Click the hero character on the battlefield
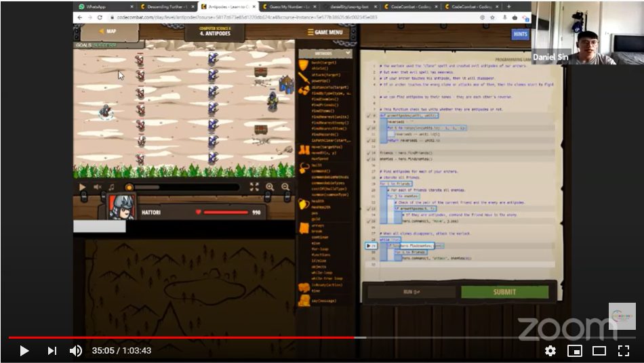This screenshot has height=363, width=644. tap(106, 111)
